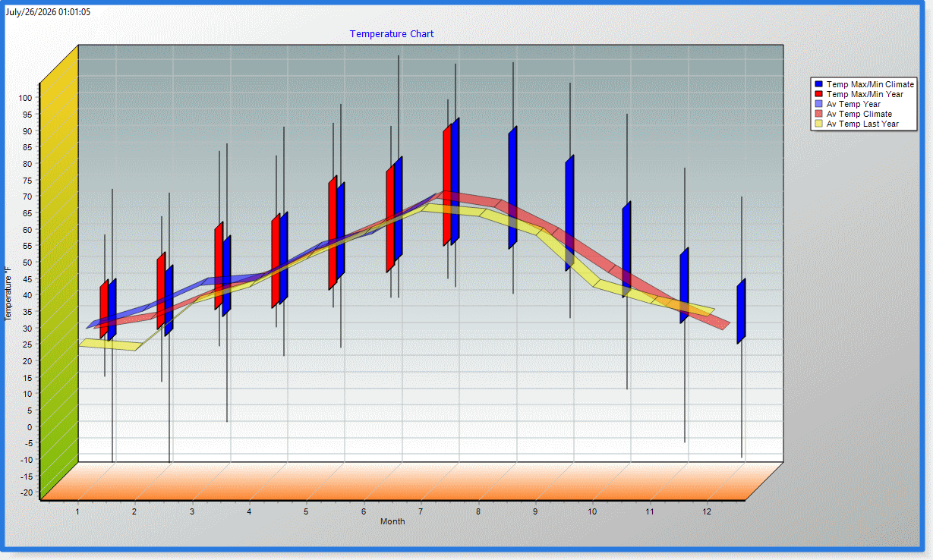
Task: Click the red Temp Max/Min Year legend swatch
Action: [819, 94]
